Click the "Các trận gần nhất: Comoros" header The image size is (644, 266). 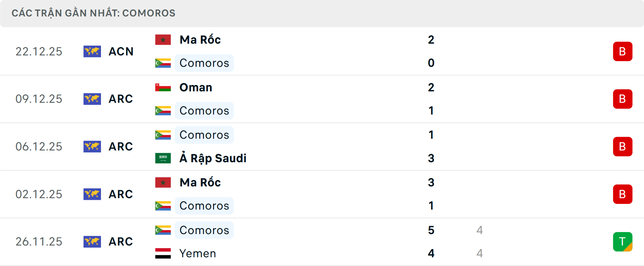pyautogui.click(x=94, y=13)
